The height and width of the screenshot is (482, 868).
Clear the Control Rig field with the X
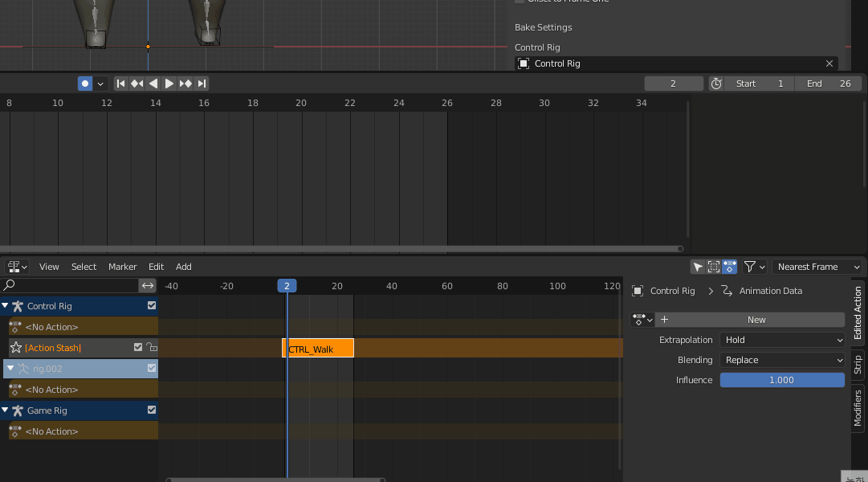click(x=829, y=63)
